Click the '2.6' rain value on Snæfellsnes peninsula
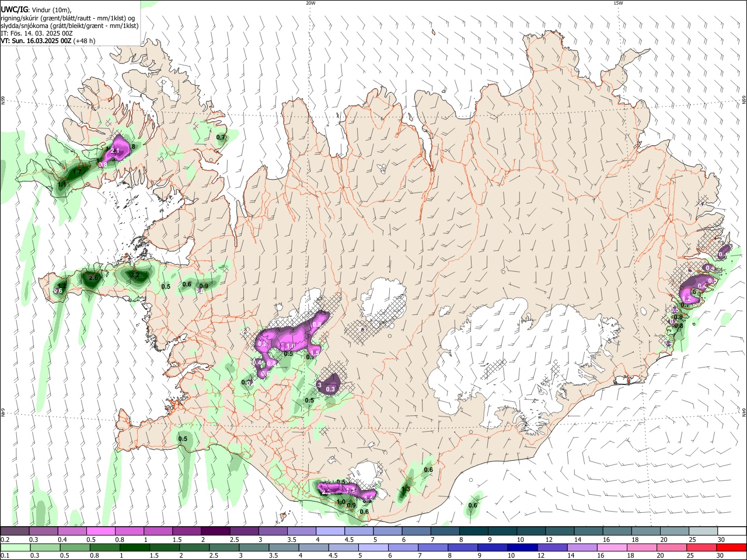 93,278
